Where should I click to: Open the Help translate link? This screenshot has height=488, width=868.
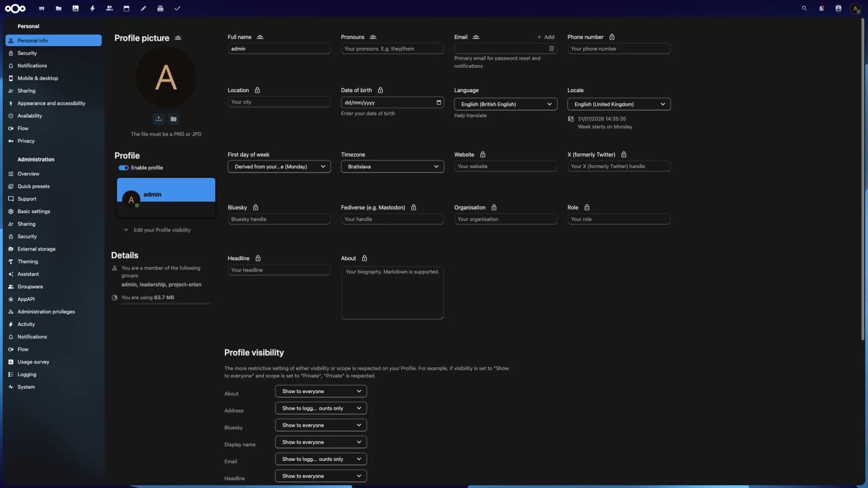point(470,115)
